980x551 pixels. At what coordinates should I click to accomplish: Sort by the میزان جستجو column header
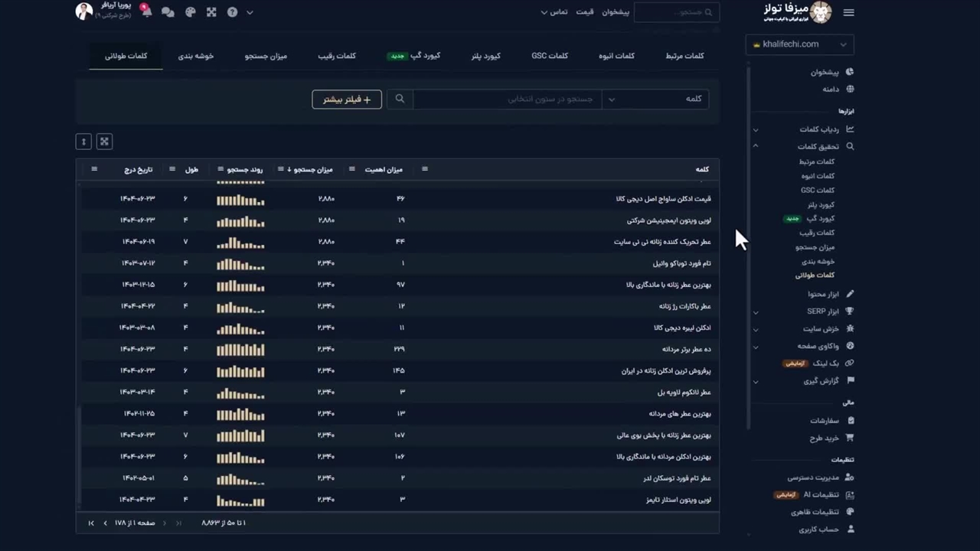[x=313, y=169]
